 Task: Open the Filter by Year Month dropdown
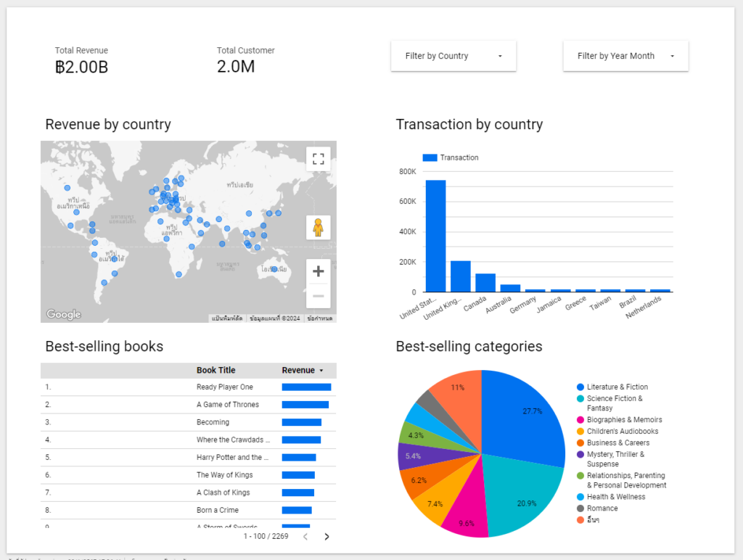[625, 56]
